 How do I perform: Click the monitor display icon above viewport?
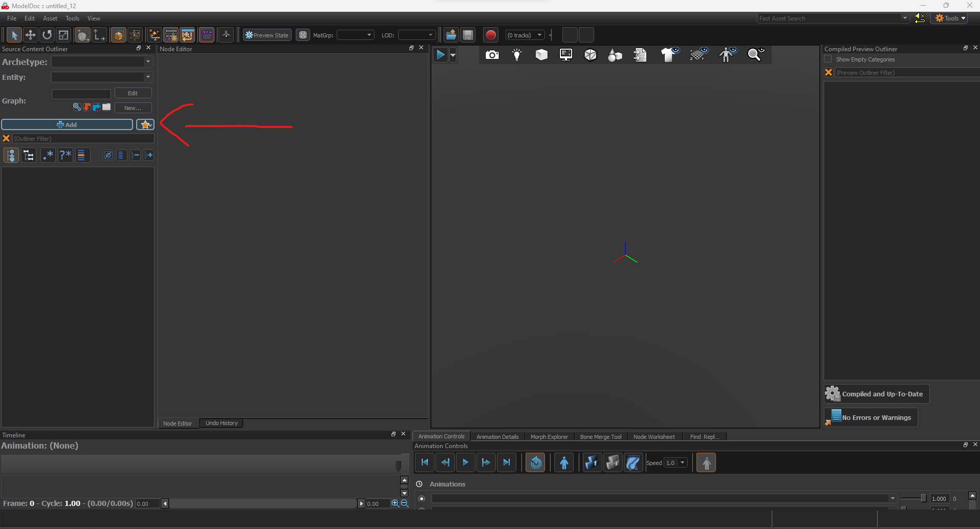(x=566, y=55)
